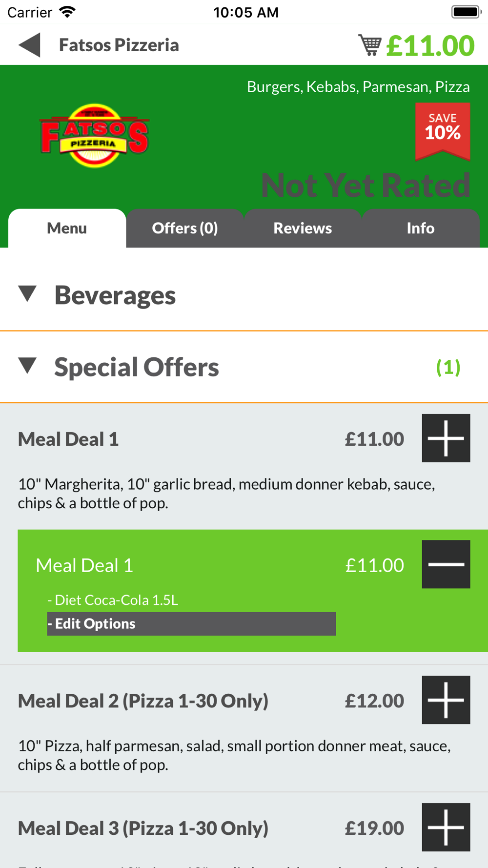Click the Edit Options button
Screen dimensions: 488x868
pyautogui.click(x=191, y=624)
